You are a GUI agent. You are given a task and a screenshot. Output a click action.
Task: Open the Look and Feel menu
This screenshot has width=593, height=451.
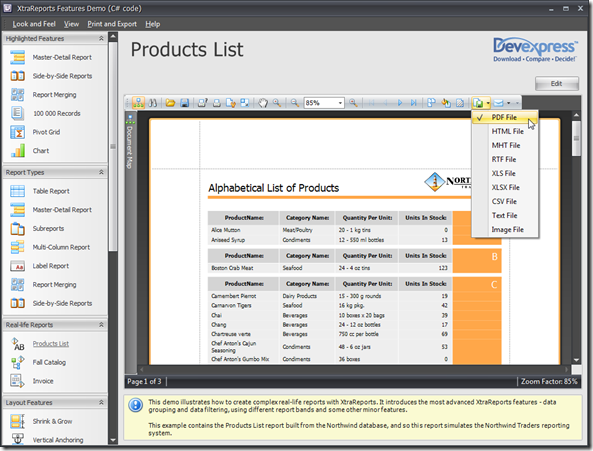34,24
